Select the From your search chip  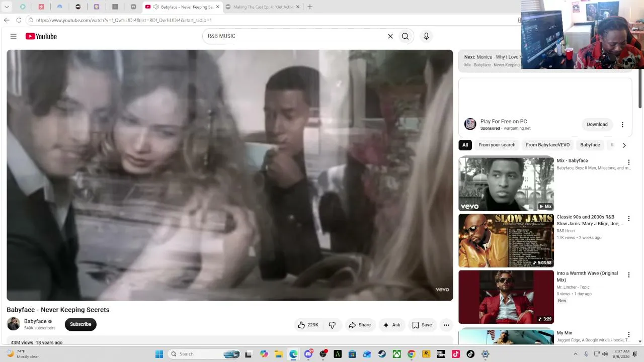[497, 145]
